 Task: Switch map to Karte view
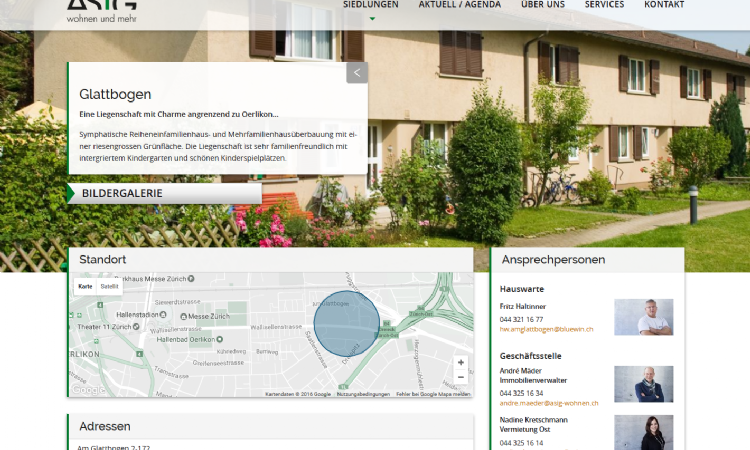tap(86, 286)
